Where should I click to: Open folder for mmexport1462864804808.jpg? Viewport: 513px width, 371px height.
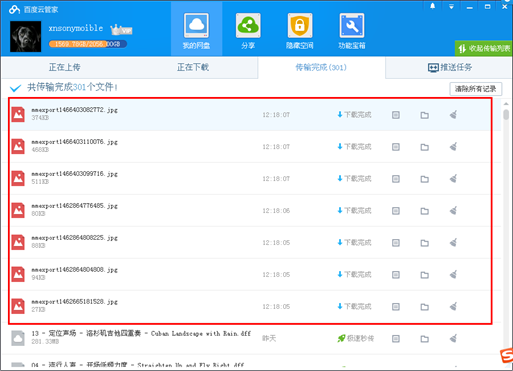pyautogui.click(x=424, y=275)
